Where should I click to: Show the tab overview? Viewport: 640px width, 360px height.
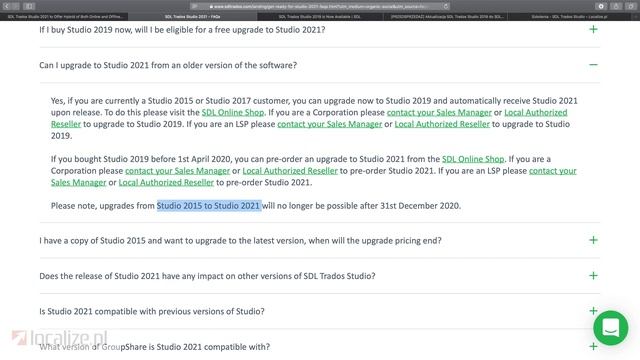click(631, 6)
